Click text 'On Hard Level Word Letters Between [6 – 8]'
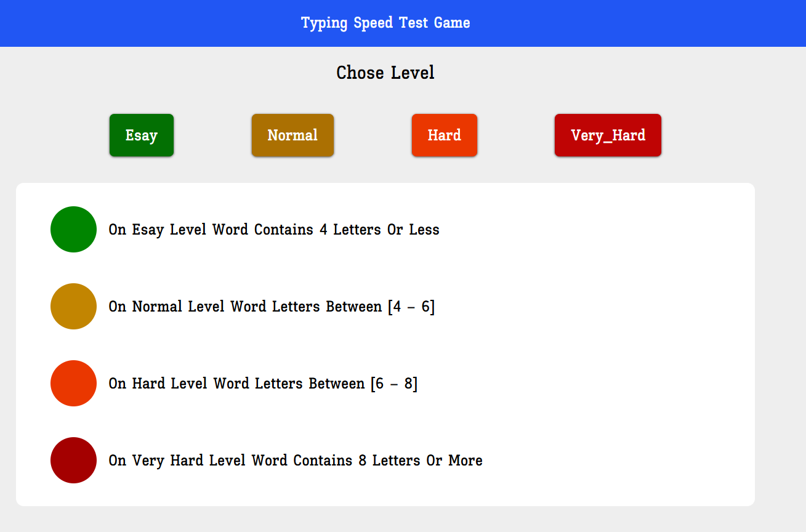 click(x=263, y=384)
